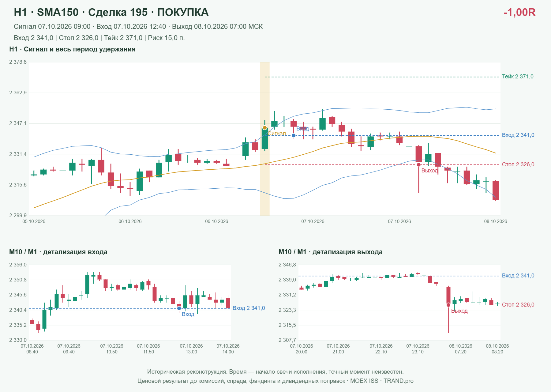Viewport: 551px width, 392px height.
Task: Click the "07.10.2026 13:00" time axis label
Action: [191, 349]
